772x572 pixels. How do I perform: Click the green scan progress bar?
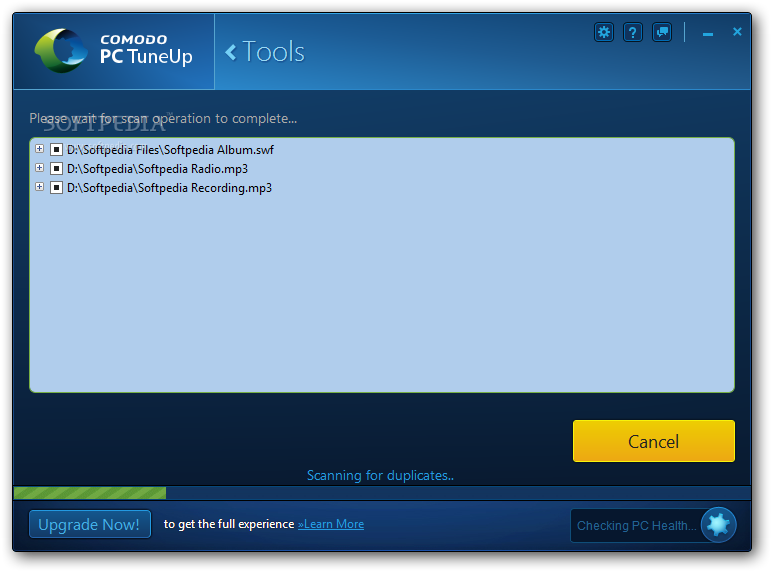(x=90, y=493)
